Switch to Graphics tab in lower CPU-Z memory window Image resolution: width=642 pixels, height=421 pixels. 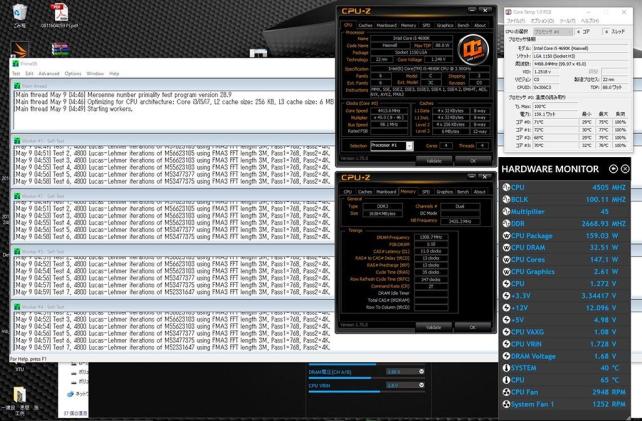point(444,192)
